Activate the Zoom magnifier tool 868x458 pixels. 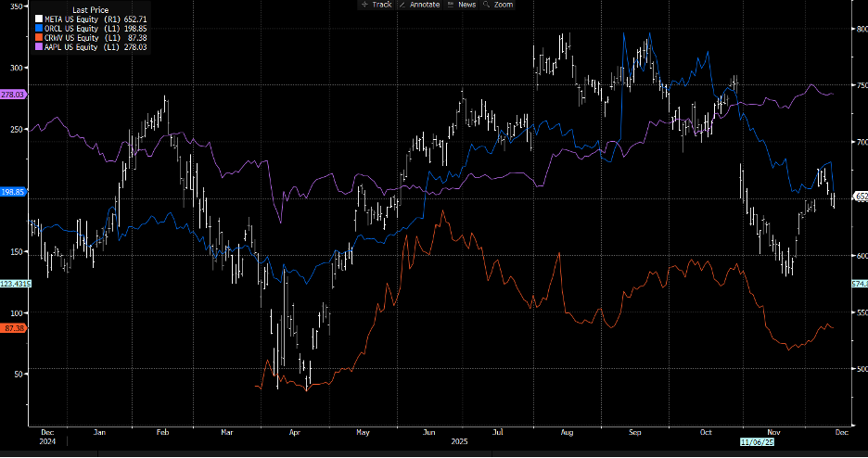tap(498, 5)
